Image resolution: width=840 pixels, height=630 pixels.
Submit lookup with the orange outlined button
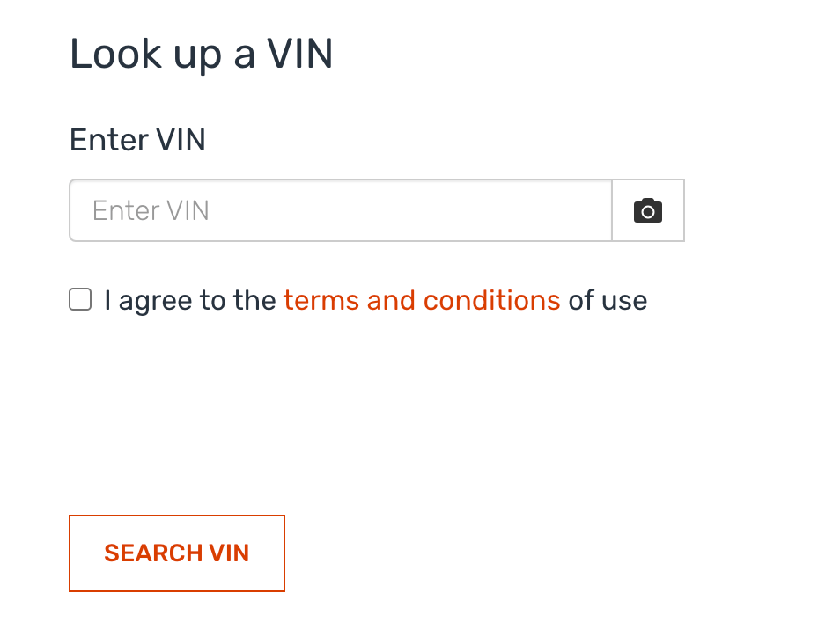(x=177, y=553)
